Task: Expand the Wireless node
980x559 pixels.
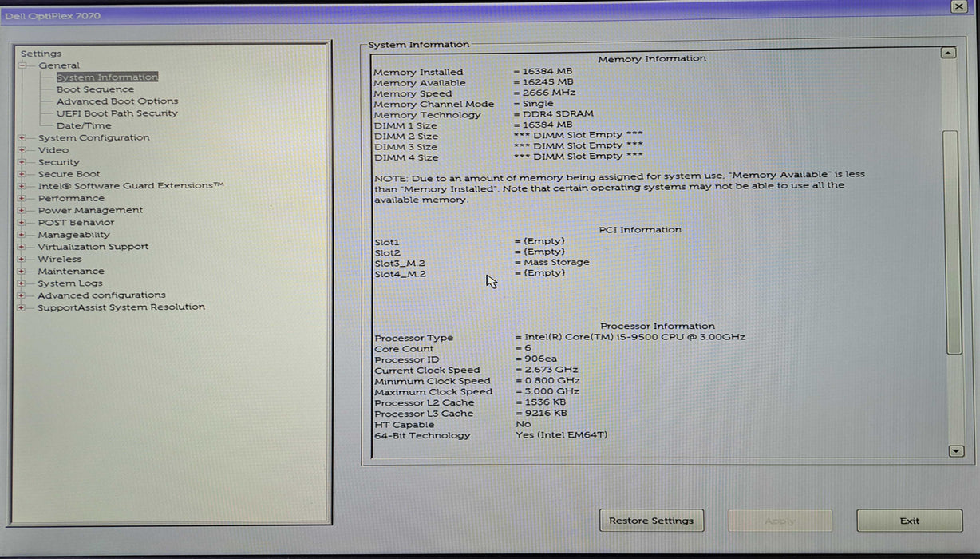Action: [22, 259]
